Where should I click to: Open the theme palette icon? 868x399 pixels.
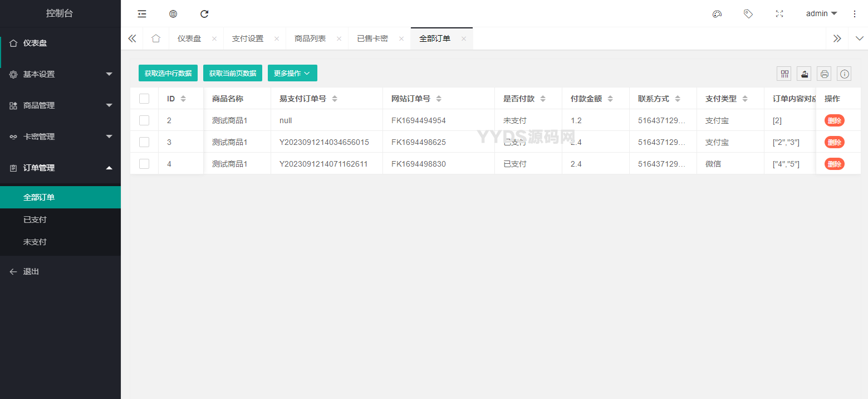[717, 14]
